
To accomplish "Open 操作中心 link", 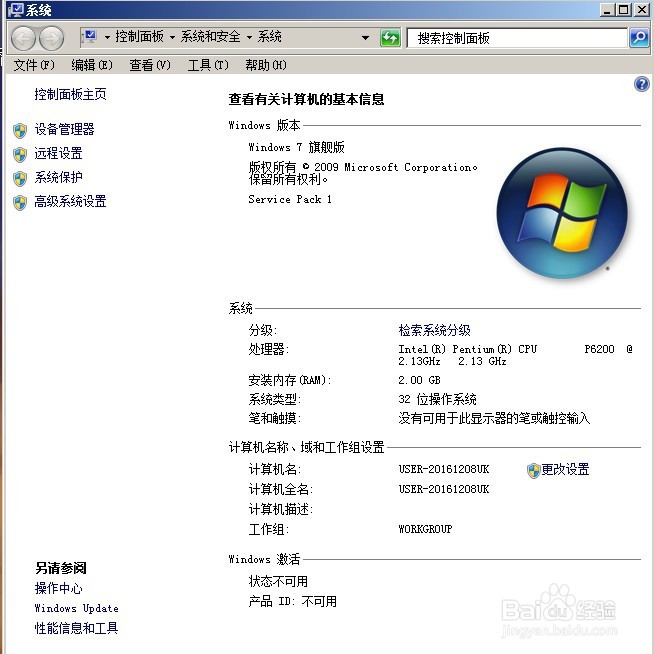I will click(x=58, y=589).
